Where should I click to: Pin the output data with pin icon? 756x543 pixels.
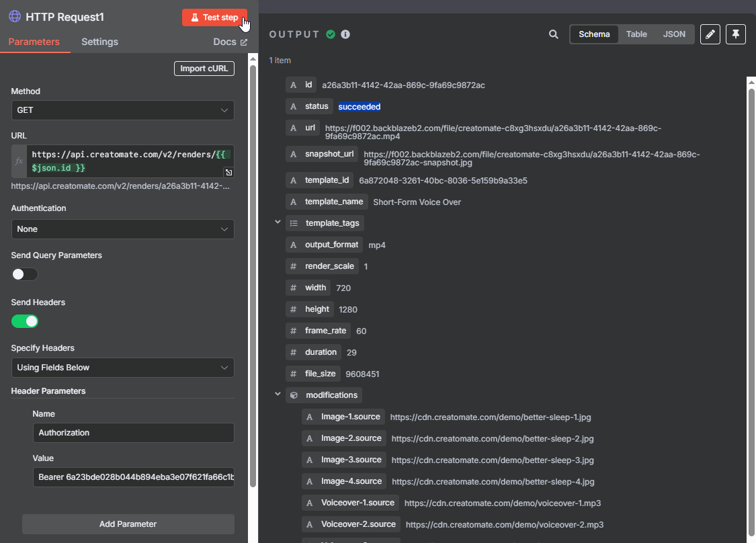[x=736, y=34]
